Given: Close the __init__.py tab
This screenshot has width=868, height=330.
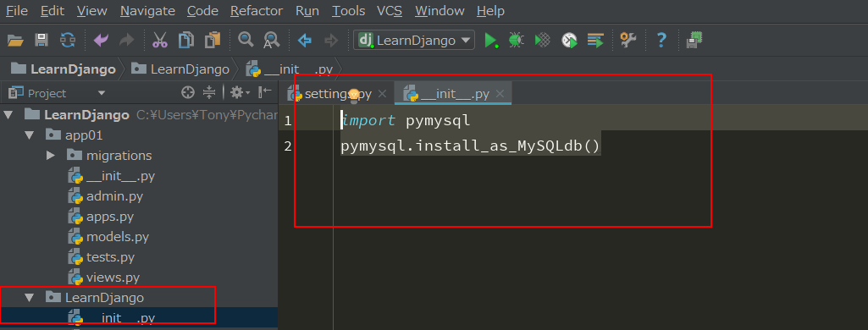Looking at the screenshot, I should [500, 94].
